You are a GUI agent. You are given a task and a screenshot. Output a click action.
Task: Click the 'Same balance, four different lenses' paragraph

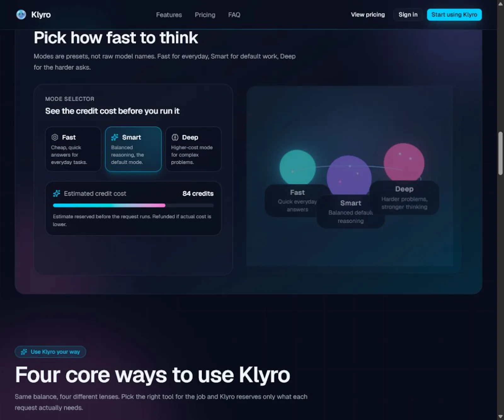(161, 402)
